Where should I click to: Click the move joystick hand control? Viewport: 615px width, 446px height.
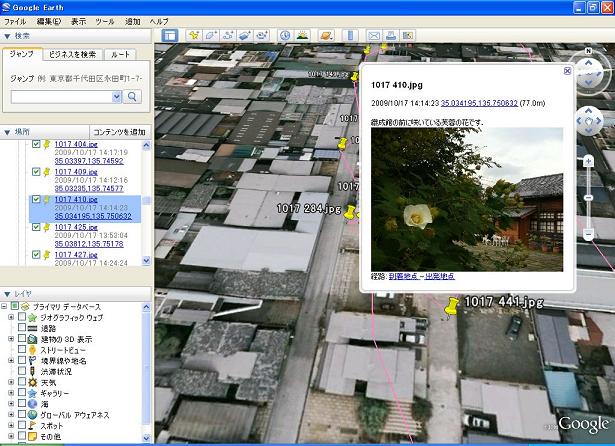588,121
